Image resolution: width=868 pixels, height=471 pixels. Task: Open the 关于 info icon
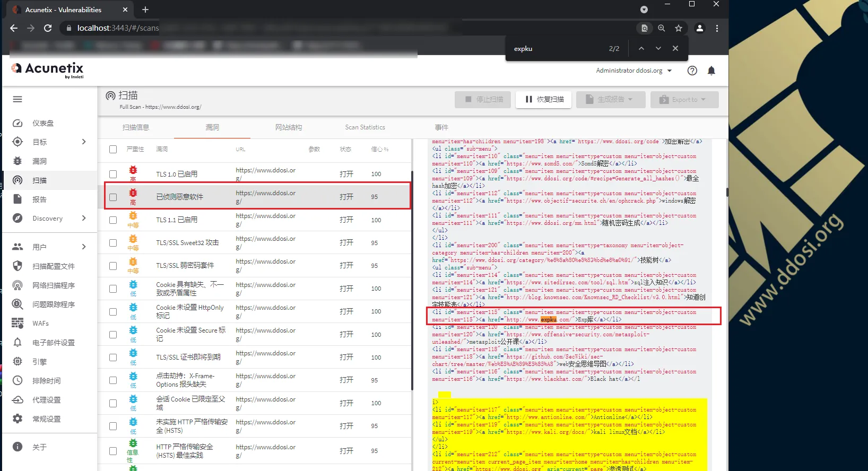(18, 447)
